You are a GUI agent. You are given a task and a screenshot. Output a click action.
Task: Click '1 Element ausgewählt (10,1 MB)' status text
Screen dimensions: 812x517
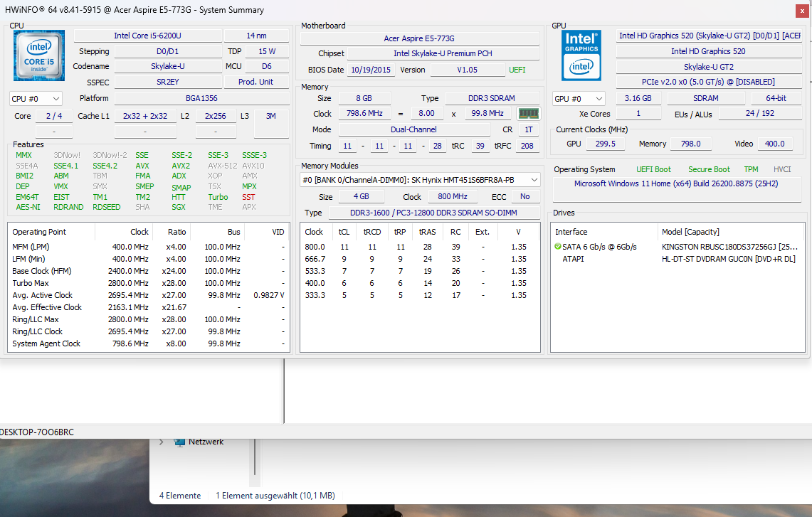[275, 496]
